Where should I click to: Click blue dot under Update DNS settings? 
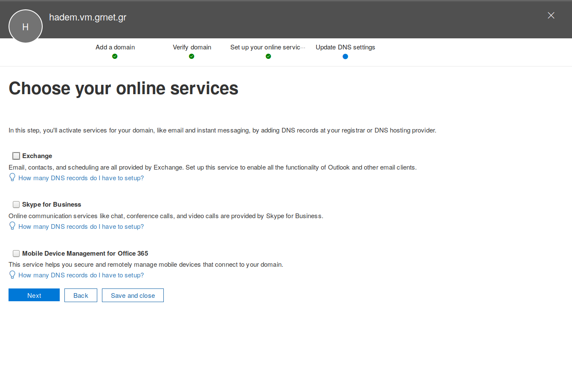coord(345,56)
